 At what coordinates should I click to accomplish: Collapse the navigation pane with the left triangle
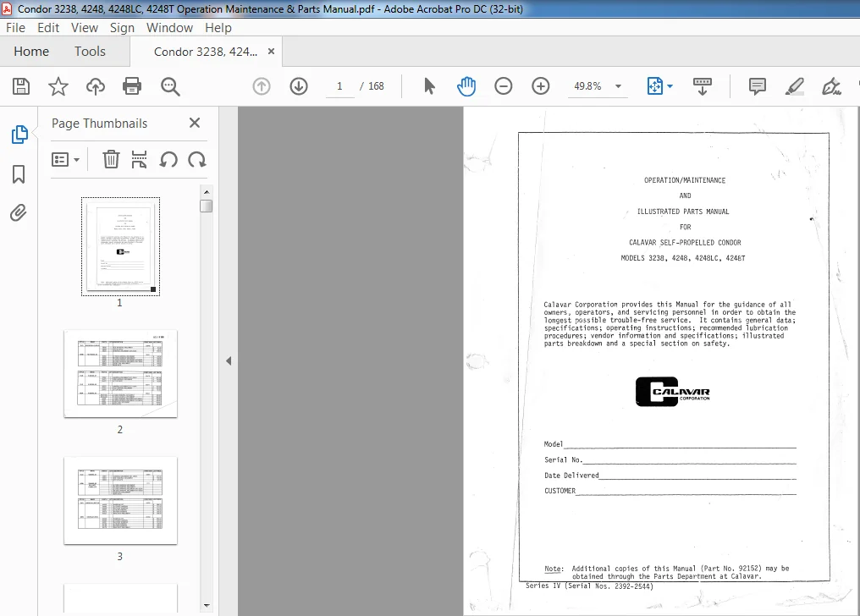tap(229, 360)
